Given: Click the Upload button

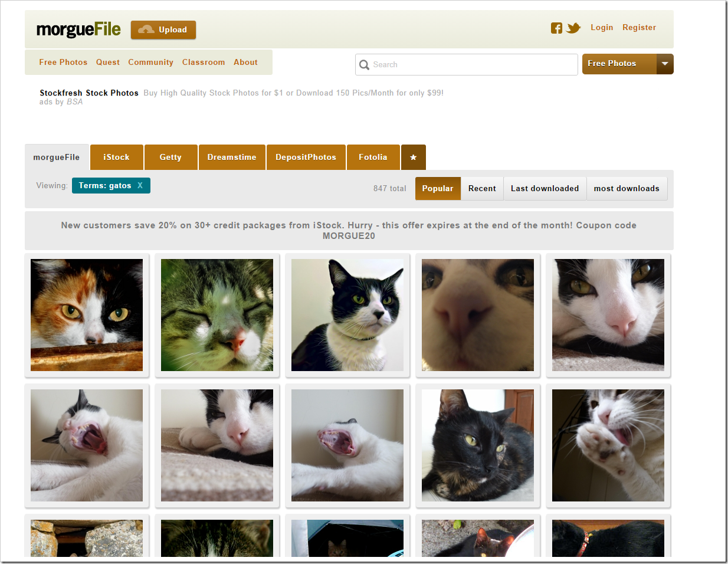Looking at the screenshot, I should click(x=163, y=29).
